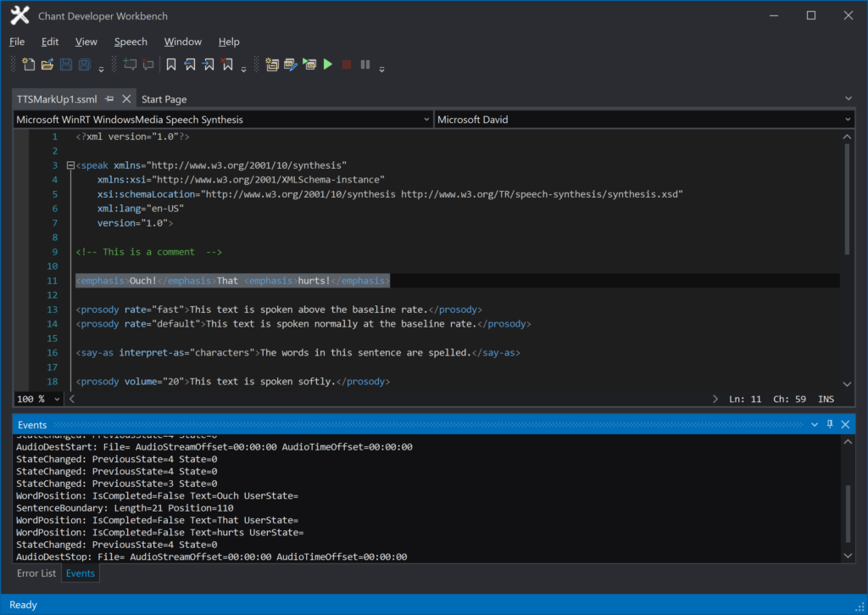Screen dimensions: 868x615
Task: Go to next bookmark
Action: pos(209,64)
